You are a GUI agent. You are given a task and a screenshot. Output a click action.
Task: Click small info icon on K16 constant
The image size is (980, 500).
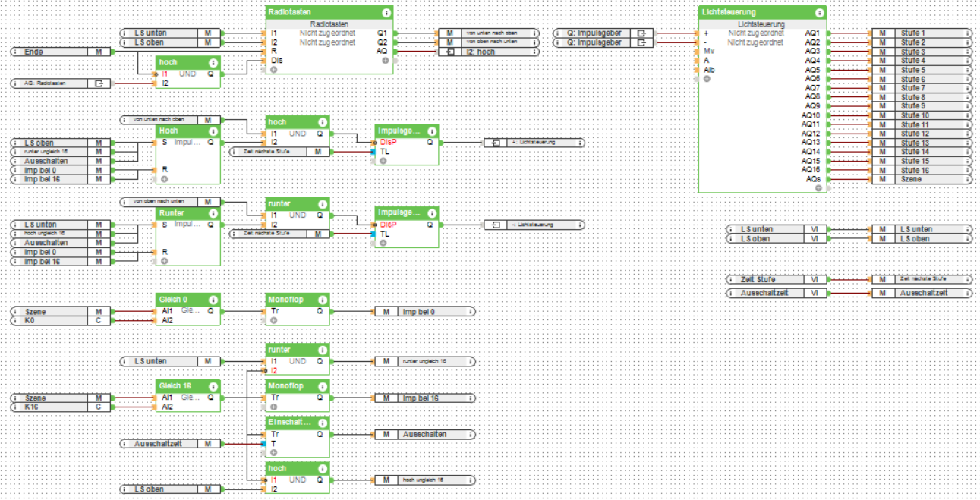[17, 407]
